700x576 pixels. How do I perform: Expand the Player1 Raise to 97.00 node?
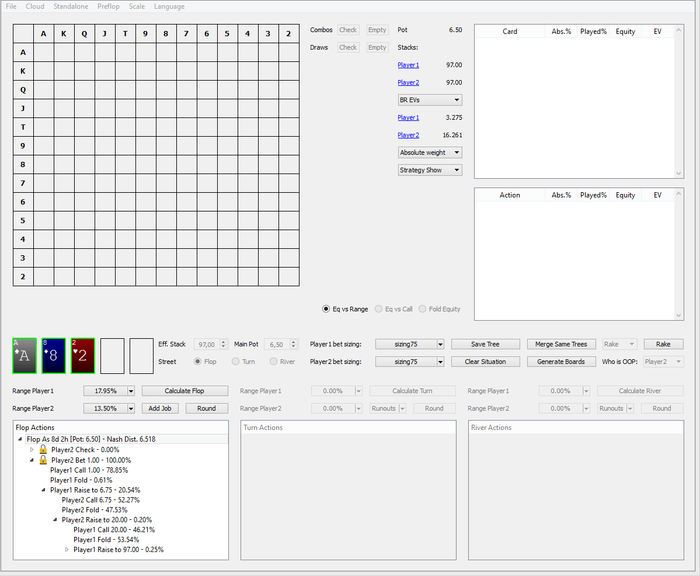(67, 550)
